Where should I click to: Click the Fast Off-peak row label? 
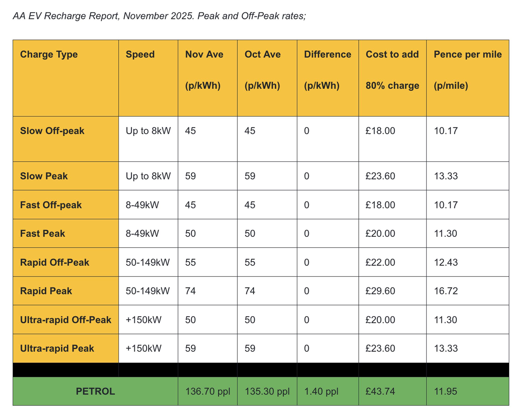click(51, 205)
